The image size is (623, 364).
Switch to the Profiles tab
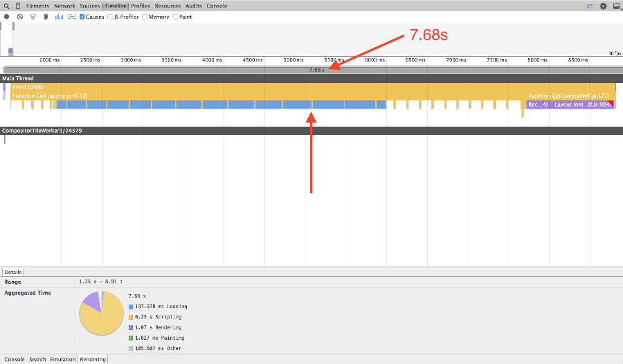[x=141, y=6]
